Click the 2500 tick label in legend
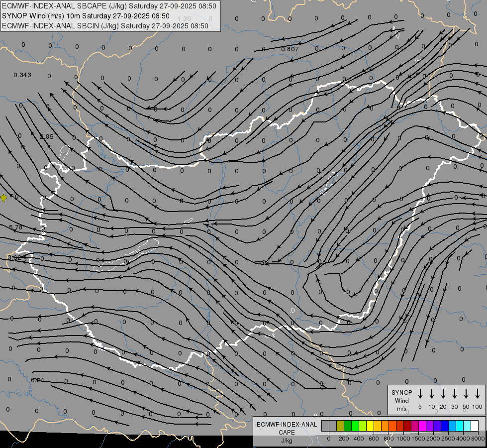Image resolution: width=487 pixels, height=448 pixels. click(448, 439)
